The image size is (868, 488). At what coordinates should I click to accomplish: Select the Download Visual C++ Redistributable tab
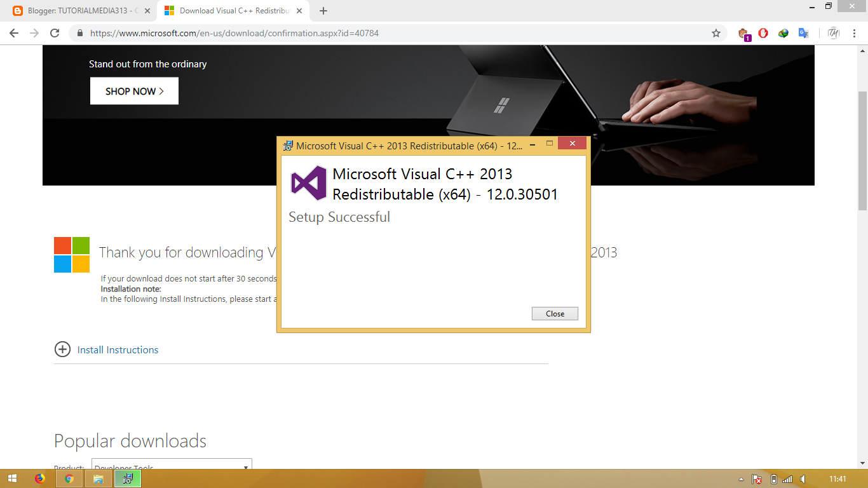[x=231, y=11]
